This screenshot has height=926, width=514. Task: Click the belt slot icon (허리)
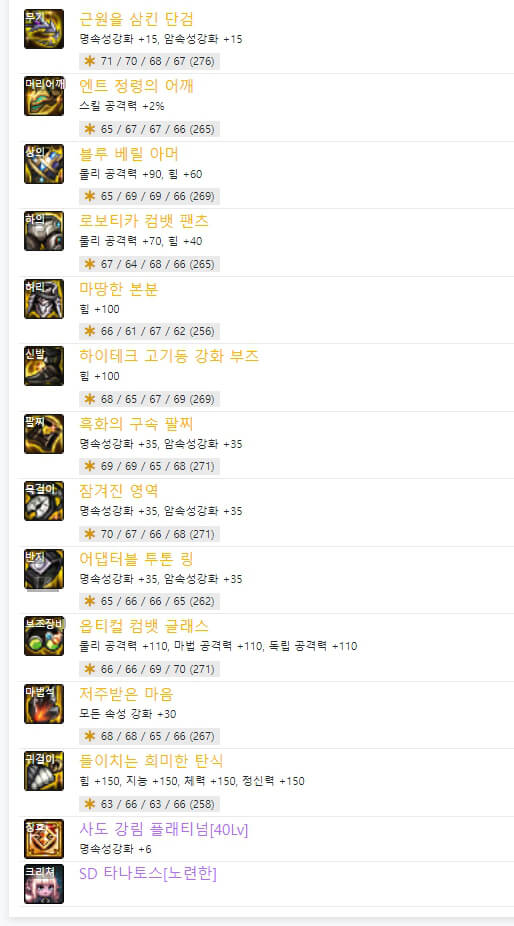pyautogui.click(x=44, y=299)
